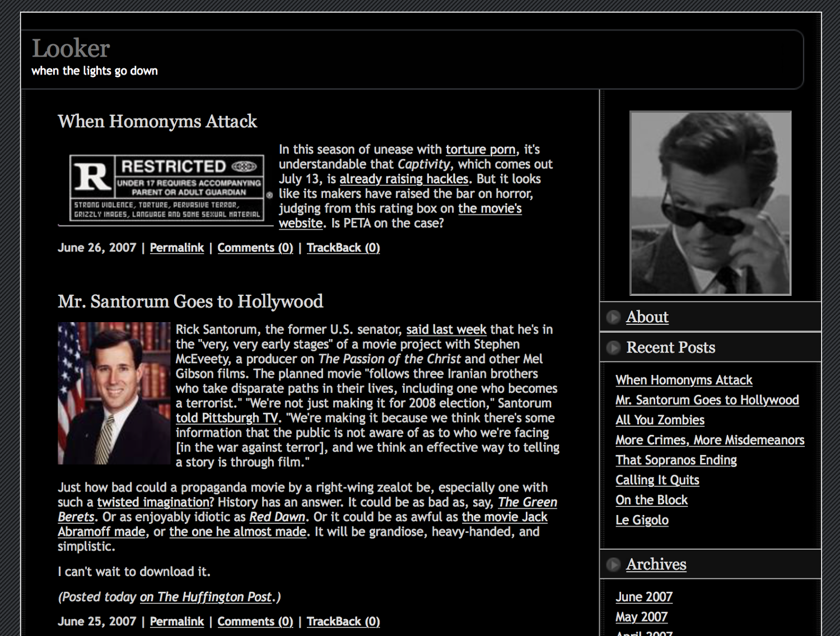This screenshot has height=636, width=840.
Task: Open Permalink for the June 25 post
Action: tap(177, 621)
